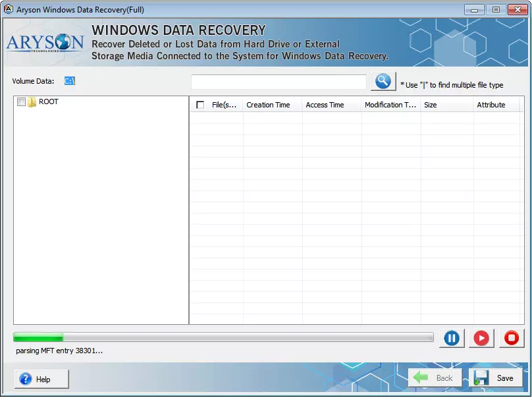Sort results by the Creation Time column
The image size is (532, 398).
(x=269, y=104)
